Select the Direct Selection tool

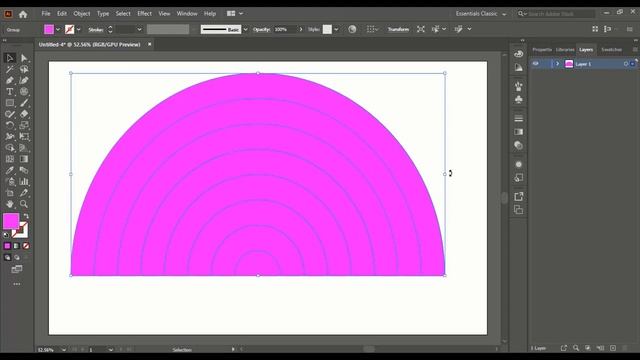coord(24,58)
